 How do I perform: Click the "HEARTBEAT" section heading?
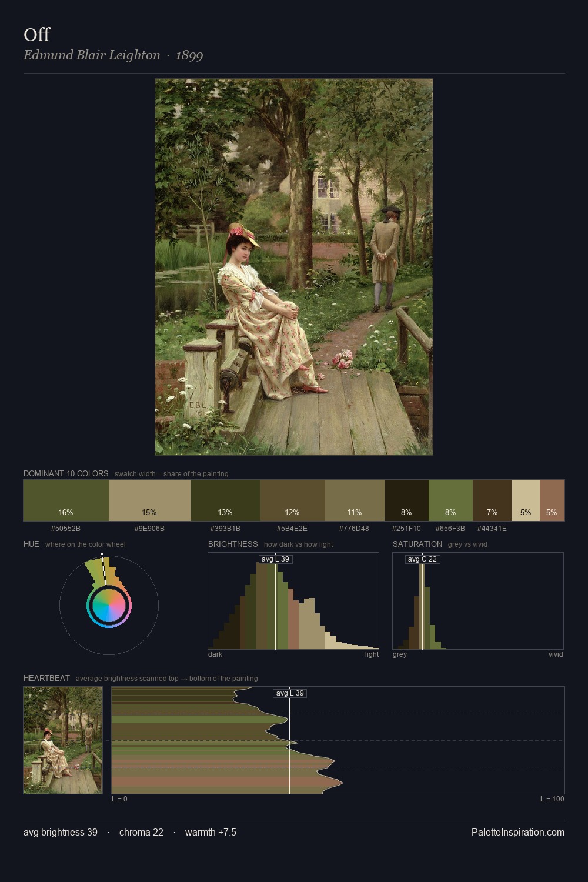pyautogui.click(x=46, y=678)
